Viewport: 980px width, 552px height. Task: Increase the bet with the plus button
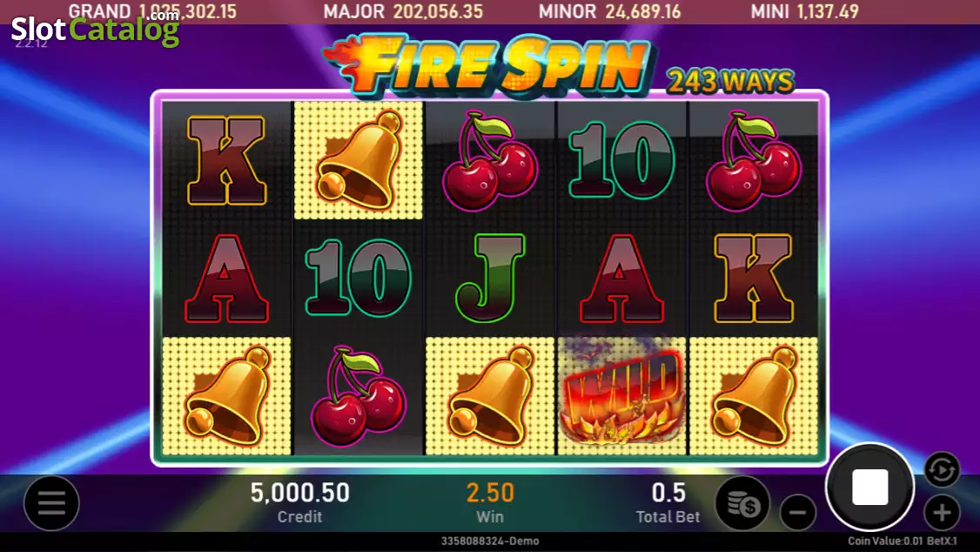click(941, 513)
